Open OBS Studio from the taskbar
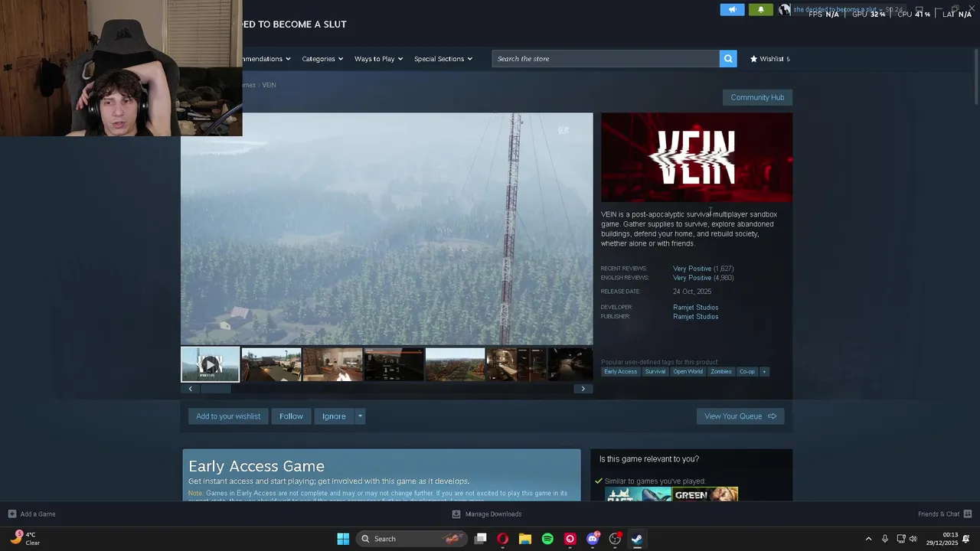The height and width of the screenshot is (551, 980). click(615, 539)
